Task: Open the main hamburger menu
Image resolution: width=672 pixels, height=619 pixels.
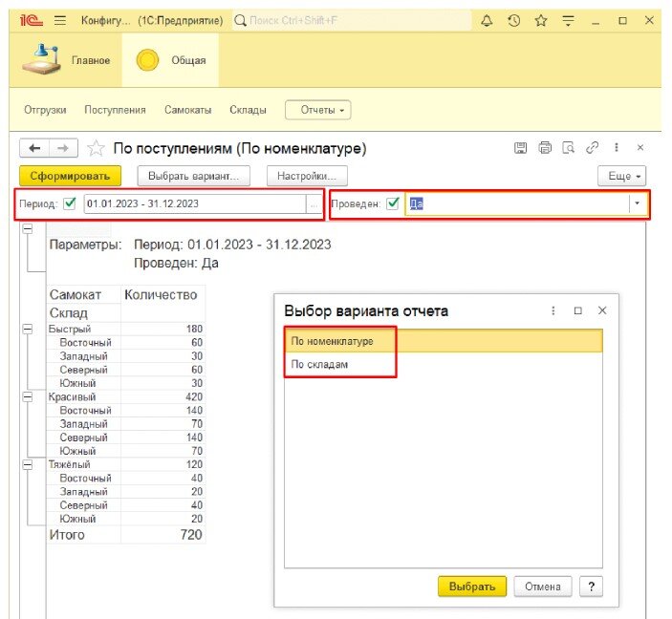Action: 60,20
